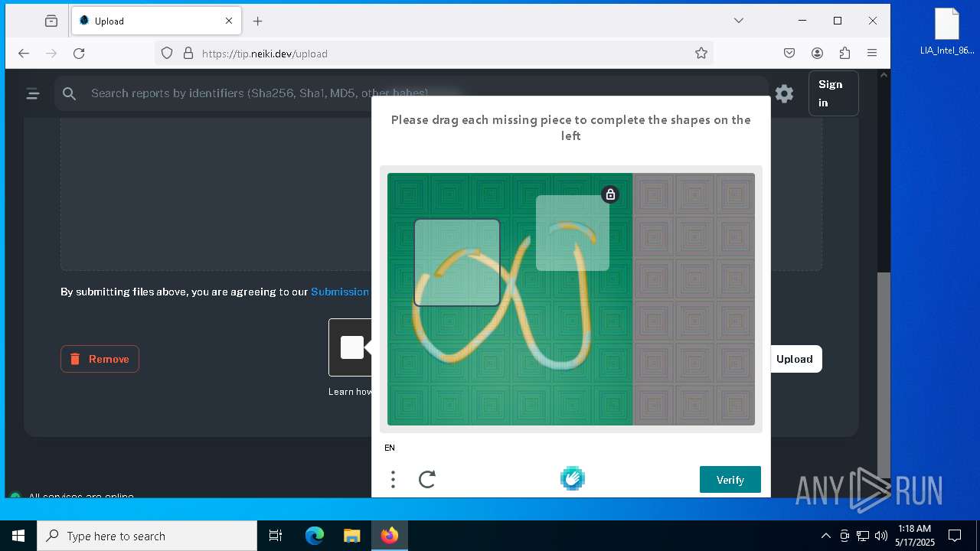
Task: Open File Explorer from the taskbar
Action: point(351,536)
